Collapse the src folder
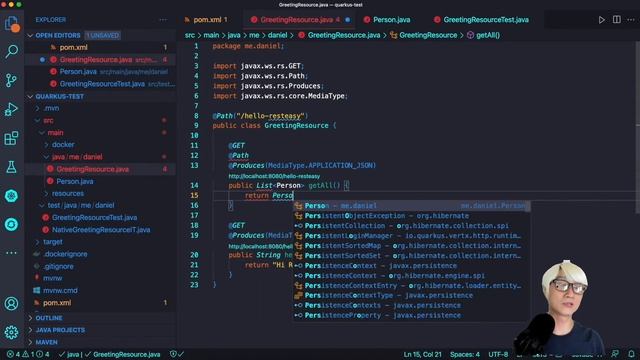 pos(48,120)
